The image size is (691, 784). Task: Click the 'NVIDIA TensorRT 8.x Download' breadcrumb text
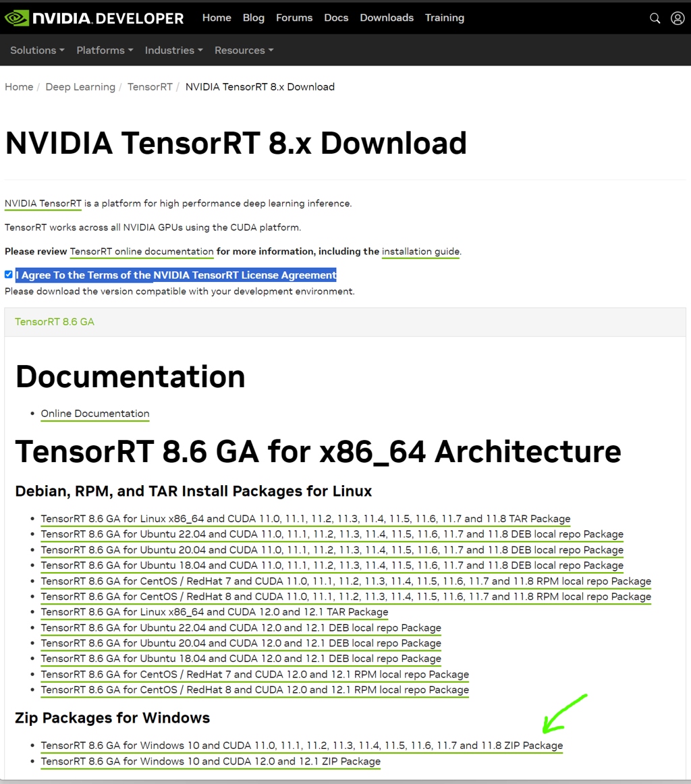click(x=260, y=86)
